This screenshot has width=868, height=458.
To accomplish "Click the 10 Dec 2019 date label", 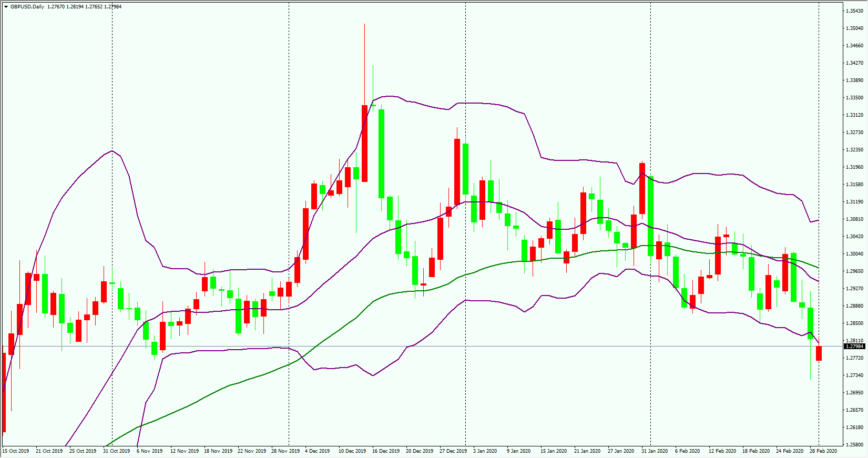I will 352,451.
